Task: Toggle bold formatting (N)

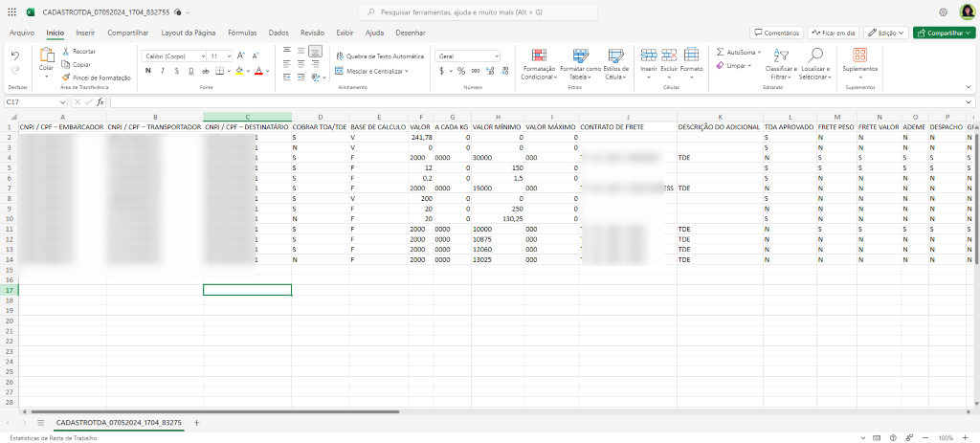Action: coord(148,71)
